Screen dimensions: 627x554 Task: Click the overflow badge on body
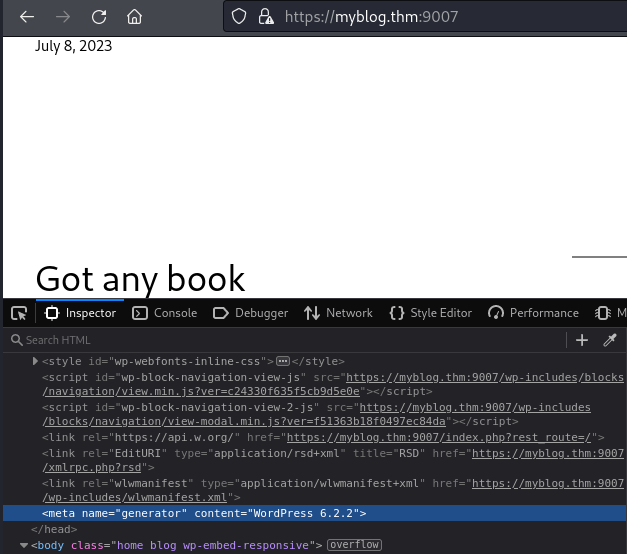[x=354, y=545]
